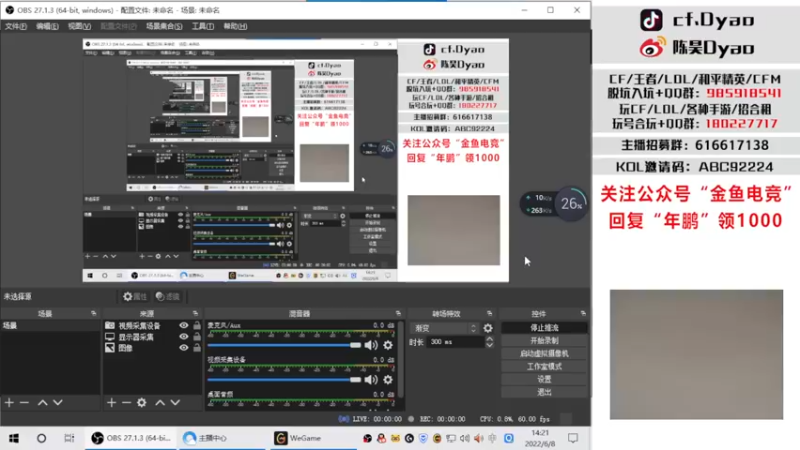Click the 滤镜 filters button
The image size is (800, 450).
pos(168,296)
